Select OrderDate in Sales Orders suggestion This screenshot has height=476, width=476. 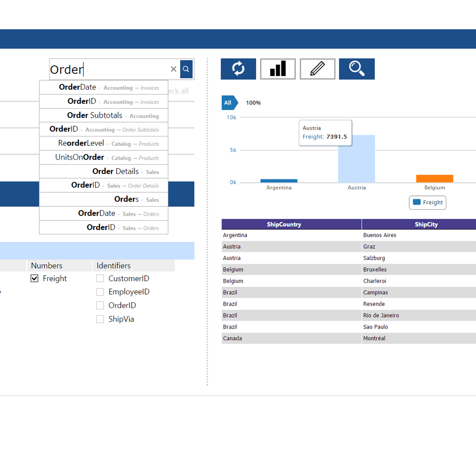(104, 213)
